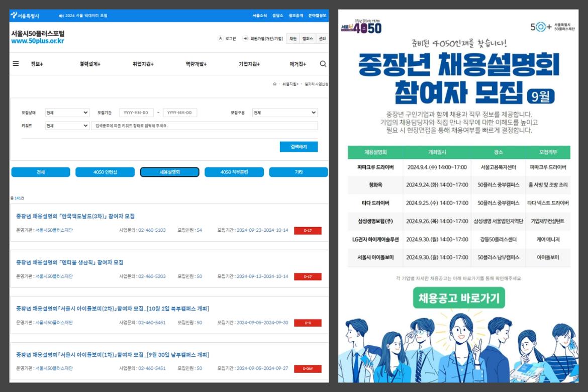Click the search magnifier icon in the navigation bar
This screenshot has width=588, height=392.
[323, 64]
